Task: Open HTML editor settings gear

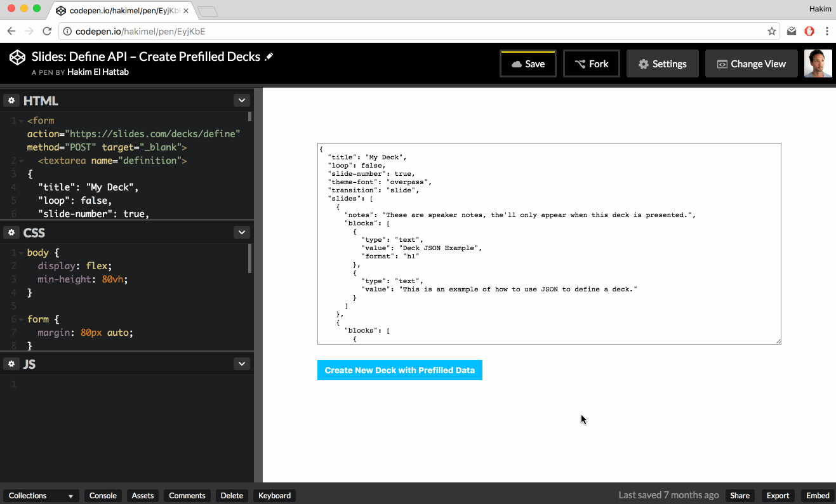Action: coord(11,101)
